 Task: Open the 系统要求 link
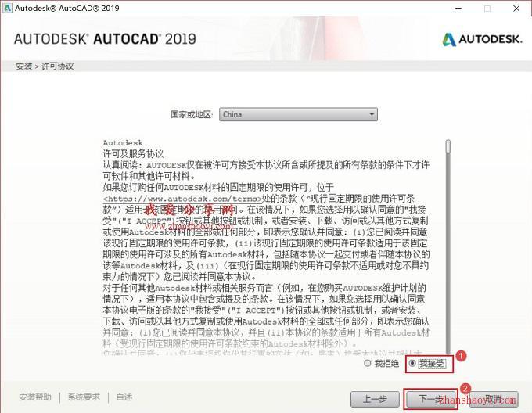pos(84,397)
